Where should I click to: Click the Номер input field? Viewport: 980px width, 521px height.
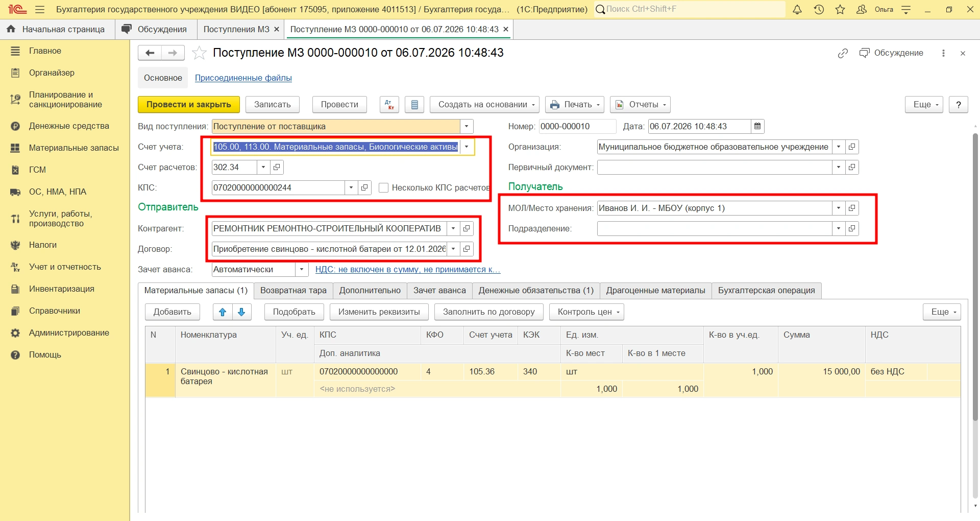[577, 126]
